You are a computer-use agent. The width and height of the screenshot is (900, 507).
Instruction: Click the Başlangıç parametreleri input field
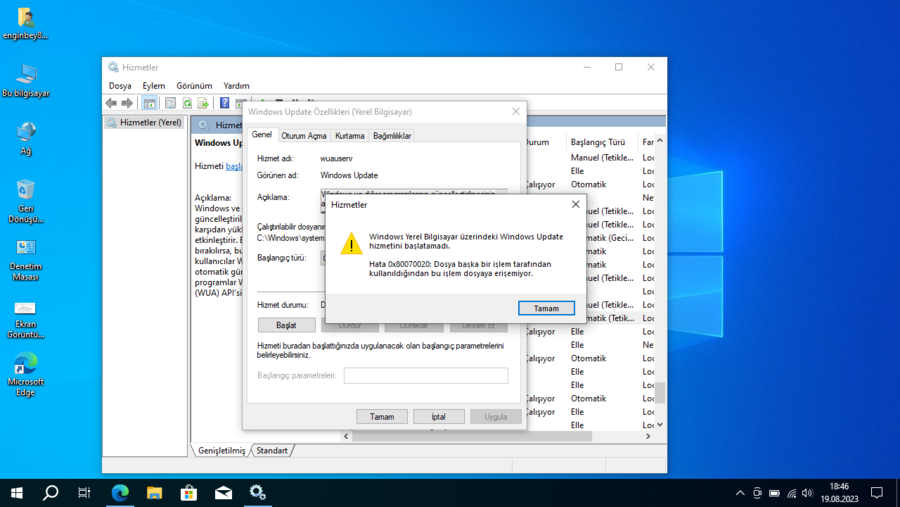(426, 376)
